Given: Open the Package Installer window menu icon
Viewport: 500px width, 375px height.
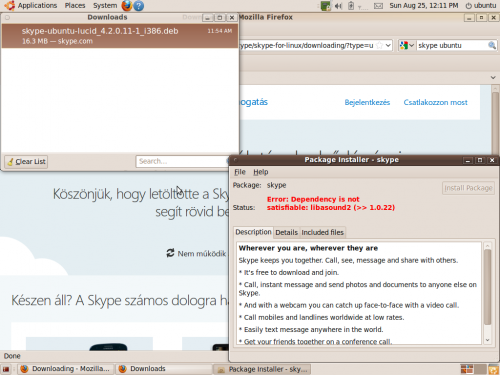Looking at the screenshot, I should 235,160.
